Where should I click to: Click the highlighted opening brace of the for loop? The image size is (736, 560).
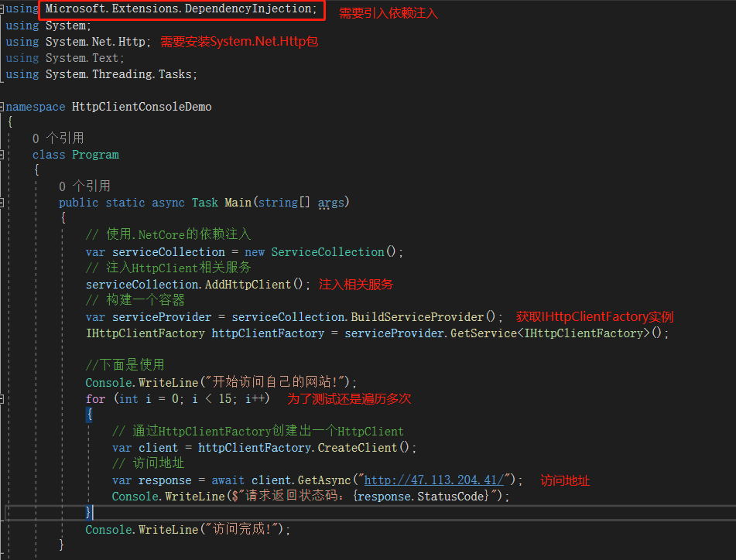89,415
